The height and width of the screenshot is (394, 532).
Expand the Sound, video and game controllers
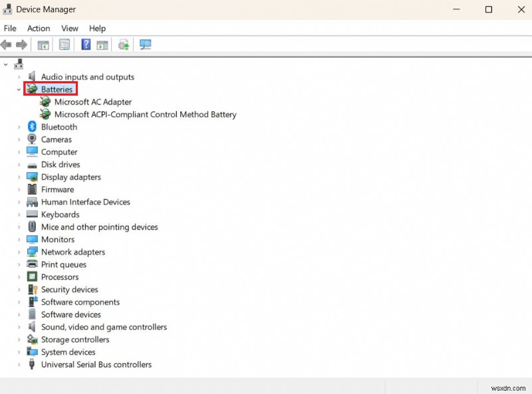pyautogui.click(x=19, y=327)
